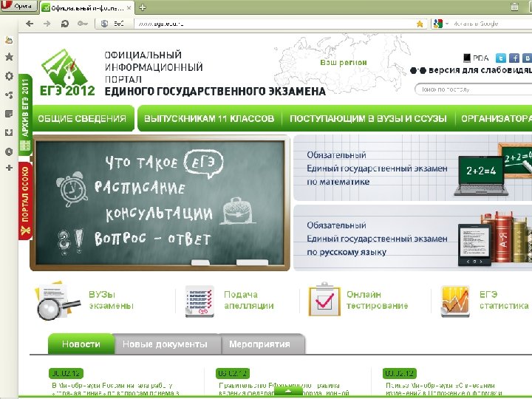Select Ваш регион on the map
532x399 pixels.
click(344, 62)
